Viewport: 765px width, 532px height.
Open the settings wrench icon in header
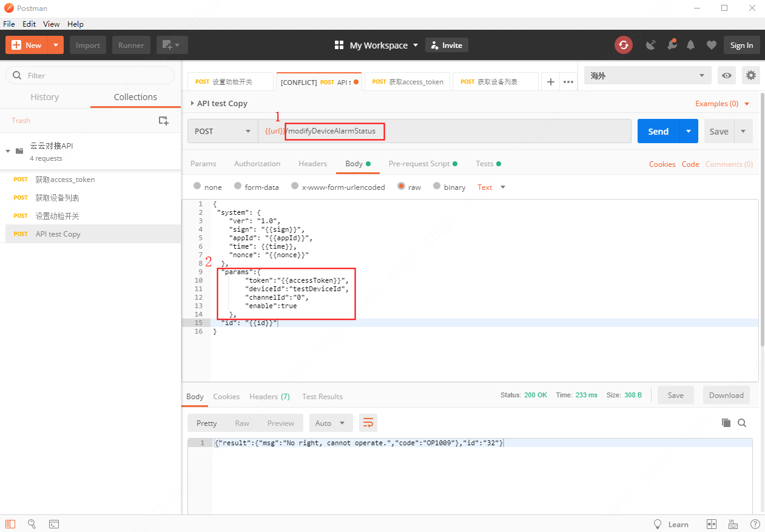point(672,45)
